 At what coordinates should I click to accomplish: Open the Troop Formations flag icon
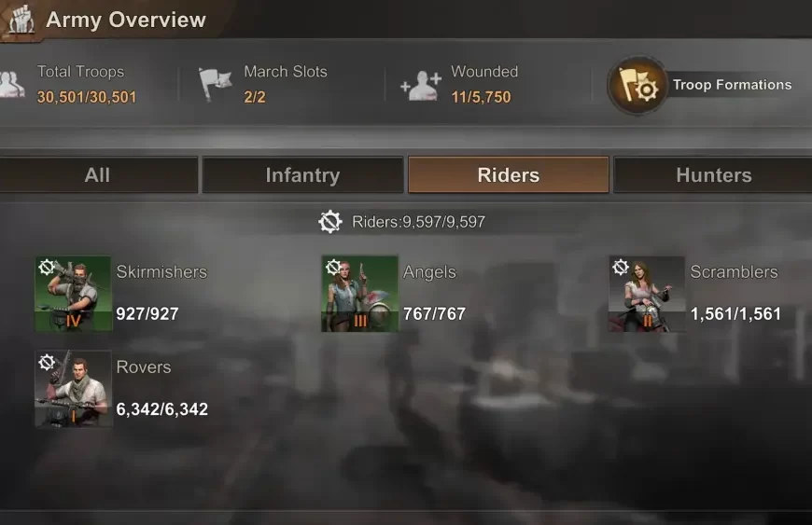coord(637,86)
